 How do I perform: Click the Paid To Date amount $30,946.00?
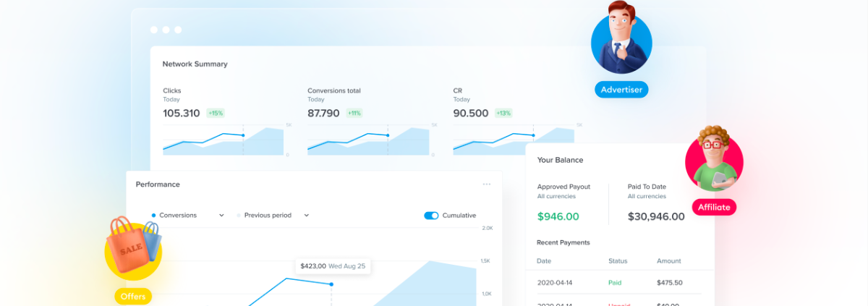click(x=656, y=216)
